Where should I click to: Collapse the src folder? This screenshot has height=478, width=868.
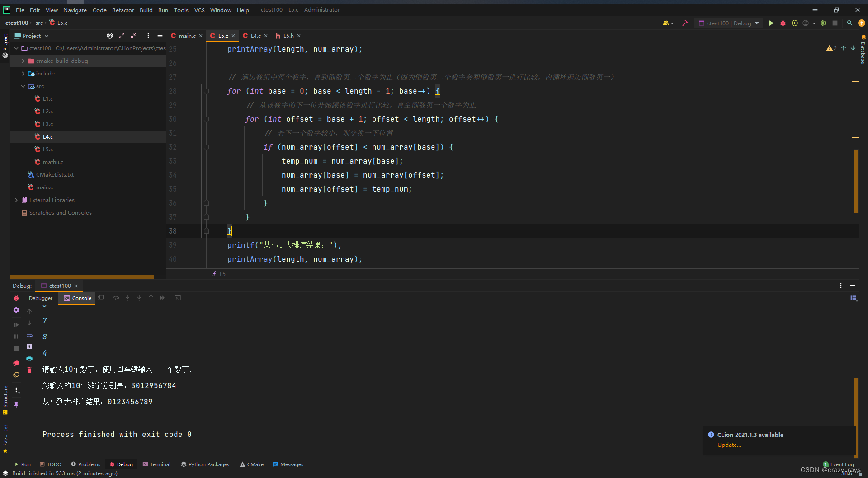[23, 86]
